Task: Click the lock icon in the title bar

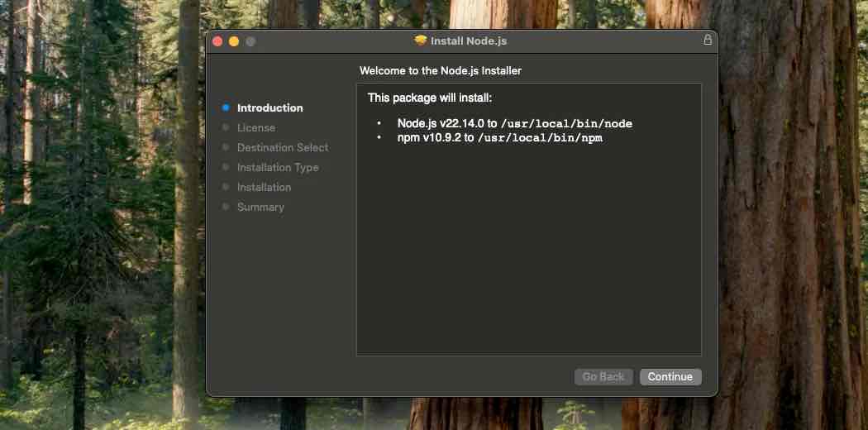Action: 708,40
